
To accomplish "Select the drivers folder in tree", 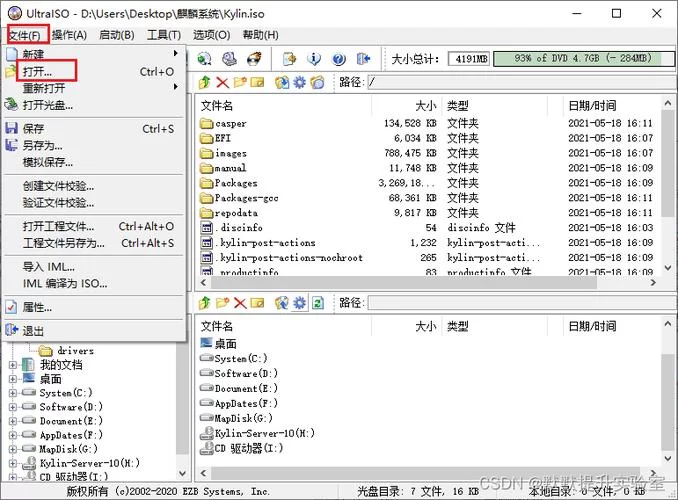I will click(x=66, y=351).
